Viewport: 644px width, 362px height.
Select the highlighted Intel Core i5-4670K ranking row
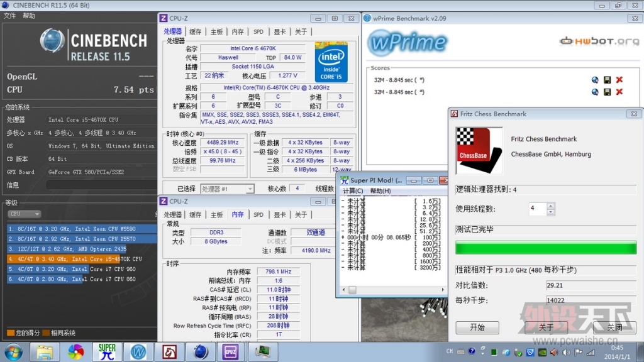[82, 259]
